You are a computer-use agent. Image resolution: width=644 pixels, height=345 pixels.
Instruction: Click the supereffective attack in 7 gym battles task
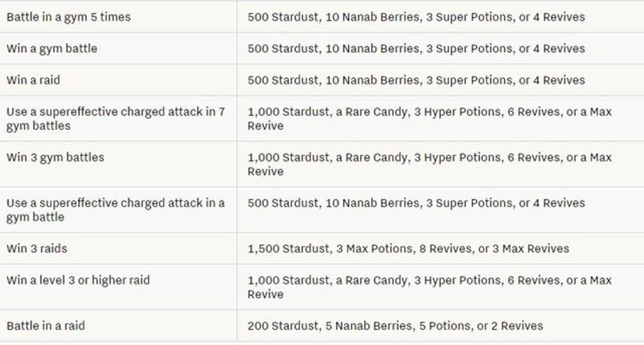pyautogui.click(x=115, y=118)
